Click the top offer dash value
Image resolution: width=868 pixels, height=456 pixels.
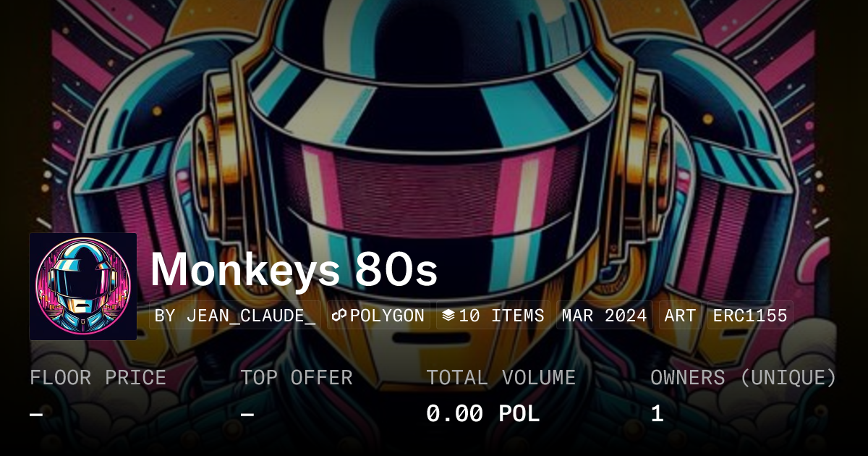click(x=247, y=414)
